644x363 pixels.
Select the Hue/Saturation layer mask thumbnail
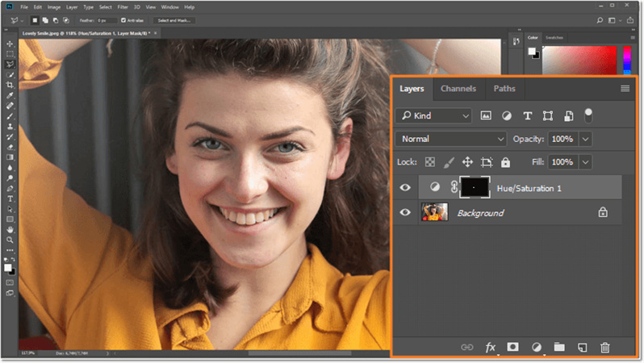[x=474, y=187]
